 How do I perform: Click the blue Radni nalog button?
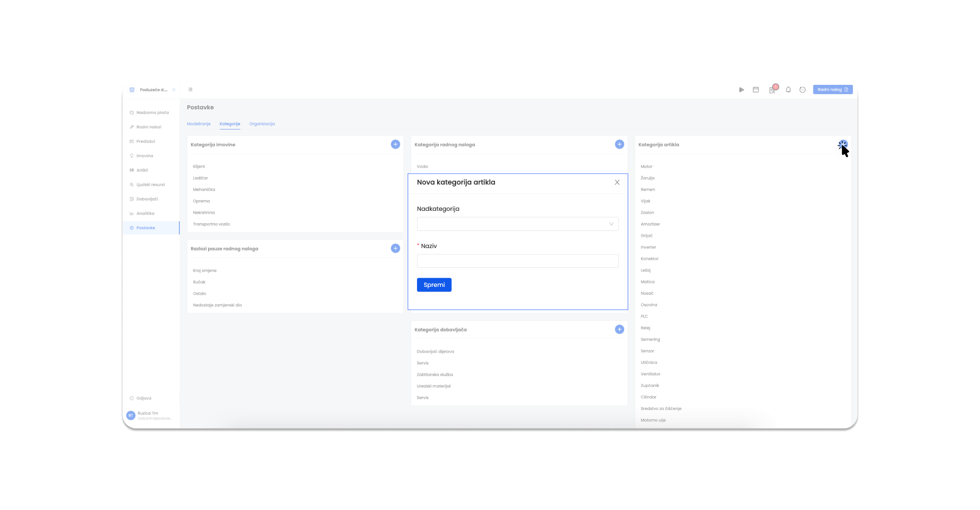tap(833, 90)
